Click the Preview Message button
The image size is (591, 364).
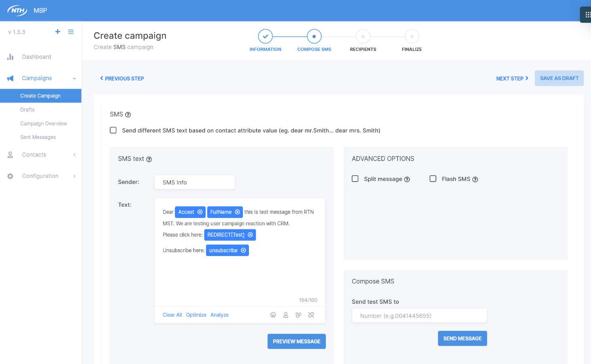point(296,341)
